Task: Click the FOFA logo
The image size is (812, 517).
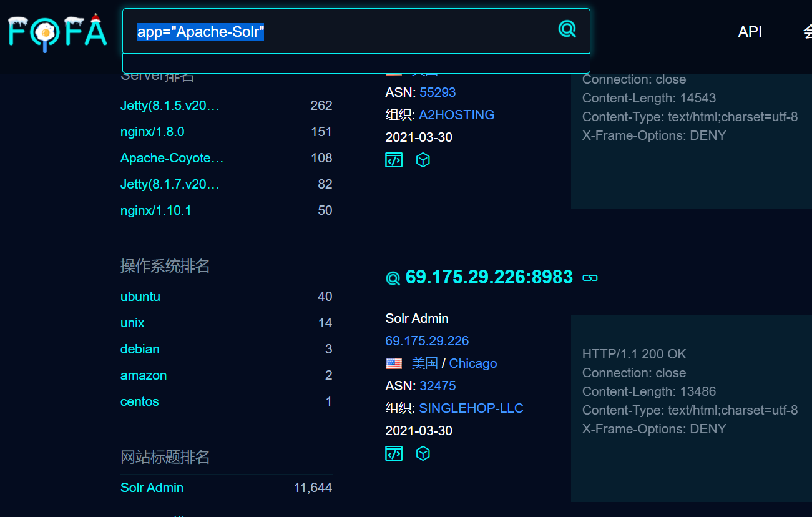Action: (x=57, y=31)
